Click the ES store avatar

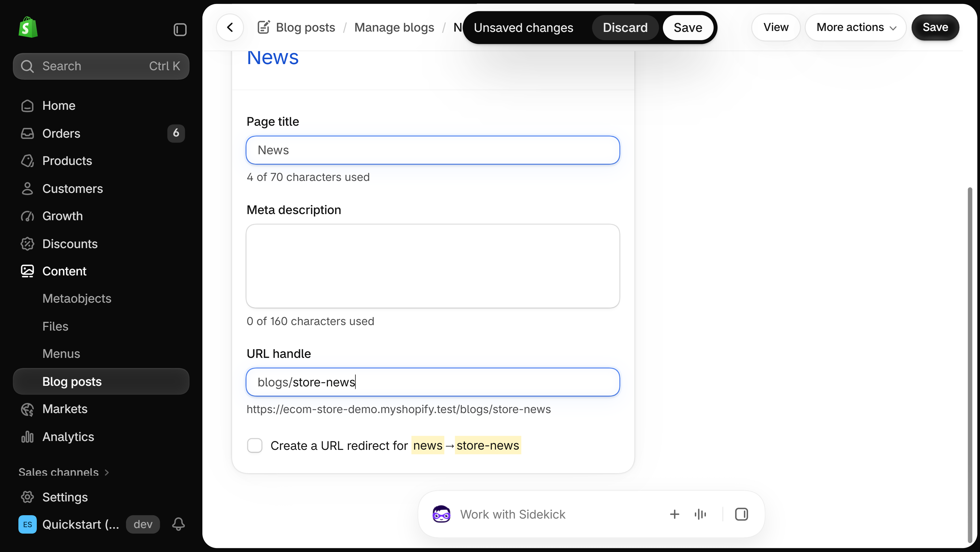point(27,525)
